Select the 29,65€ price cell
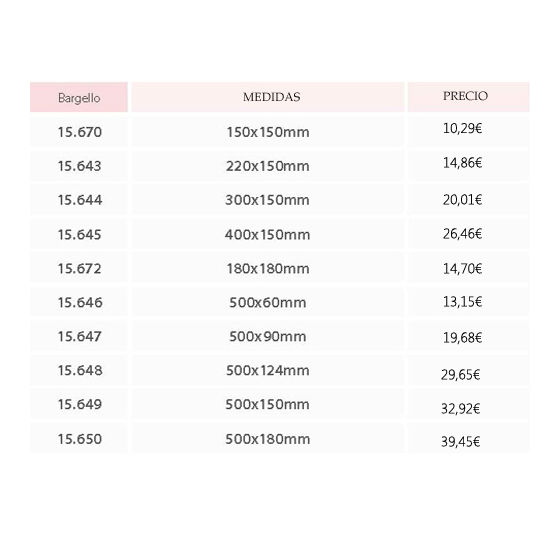The height and width of the screenshot is (560, 560). click(469, 370)
